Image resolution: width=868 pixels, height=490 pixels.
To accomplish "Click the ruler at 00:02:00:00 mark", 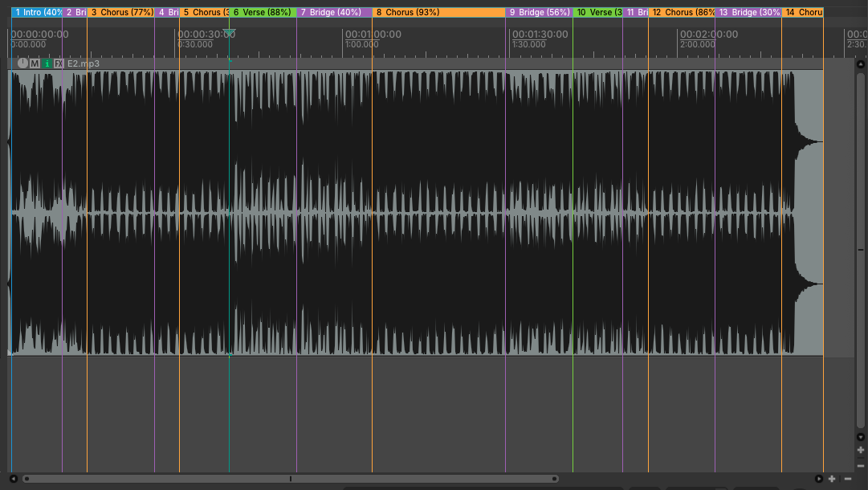I will (x=708, y=35).
